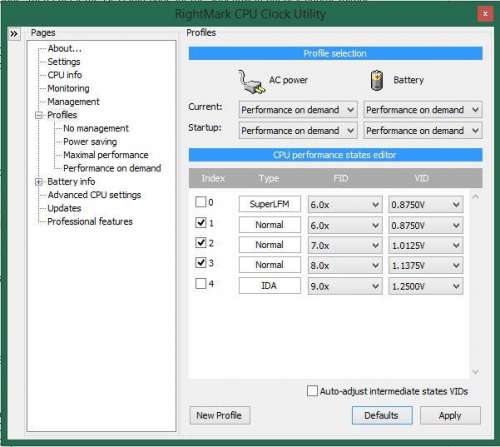Open VID dropdown for index 0
500x447 pixels.
426,204
